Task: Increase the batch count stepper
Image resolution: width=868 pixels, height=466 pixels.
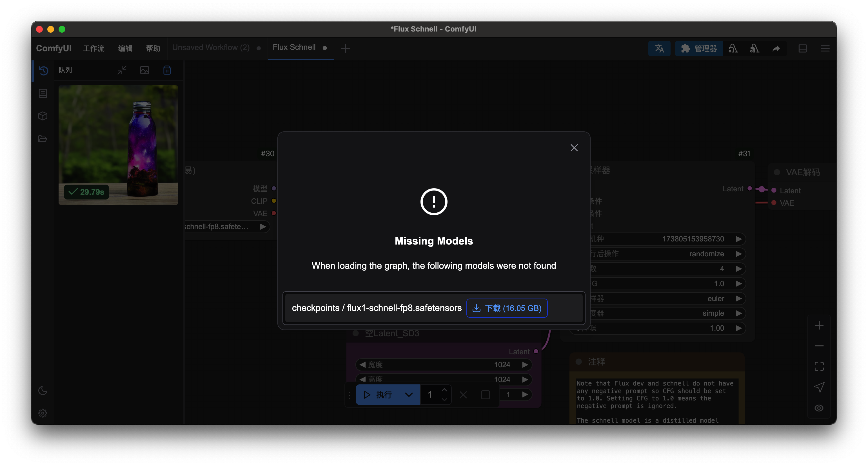Action: pos(444,390)
